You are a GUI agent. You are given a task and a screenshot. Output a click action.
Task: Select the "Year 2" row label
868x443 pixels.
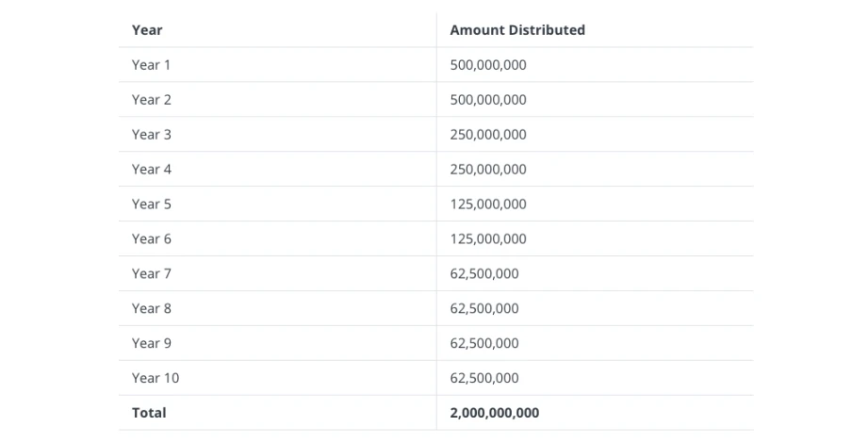[x=152, y=100]
